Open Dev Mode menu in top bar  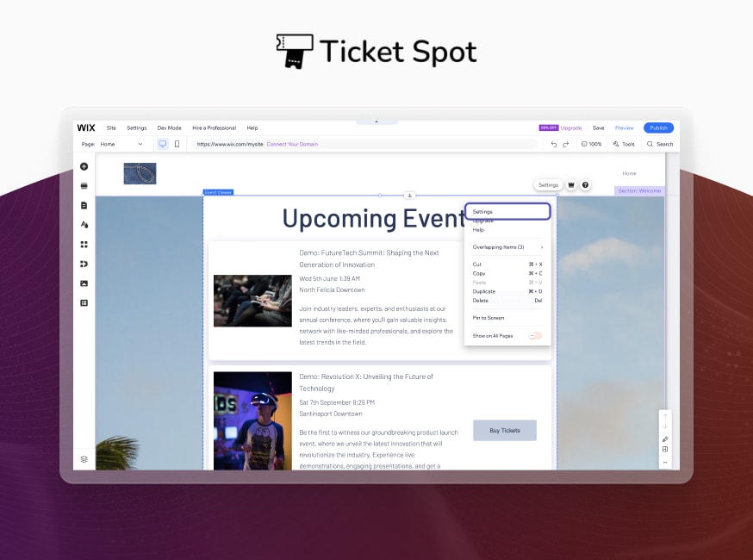pos(169,128)
